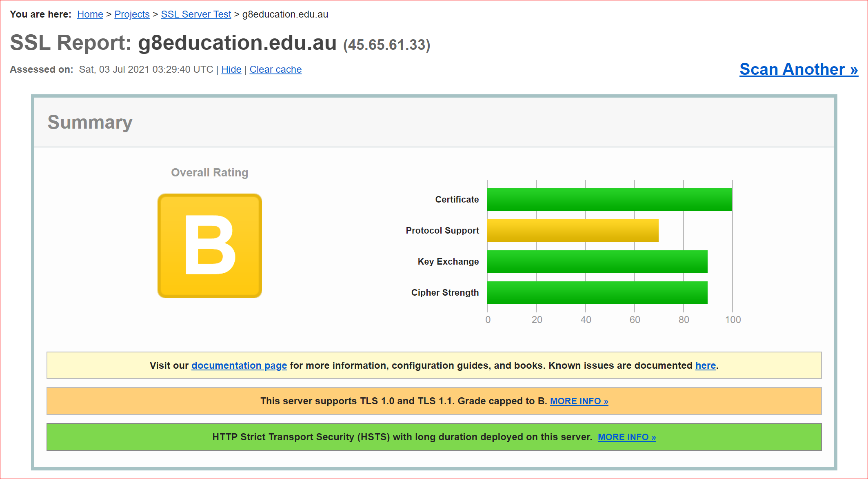This screenshot has height=479, width=868.
Task: Click 'Grade capped to B' warning text
Action: tap(502, 401)
